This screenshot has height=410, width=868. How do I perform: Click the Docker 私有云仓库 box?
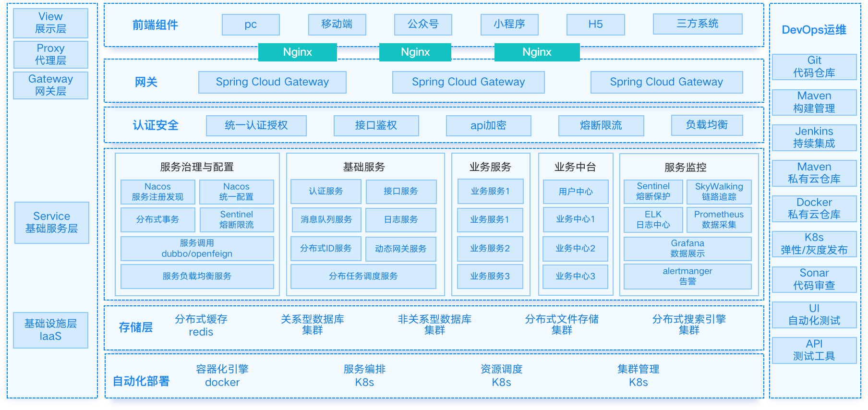815,209
